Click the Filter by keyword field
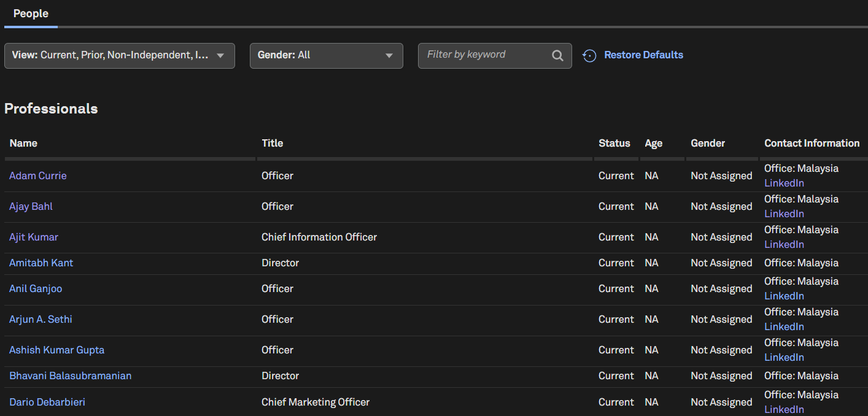868x416 pixels. (x=485, y=55)
